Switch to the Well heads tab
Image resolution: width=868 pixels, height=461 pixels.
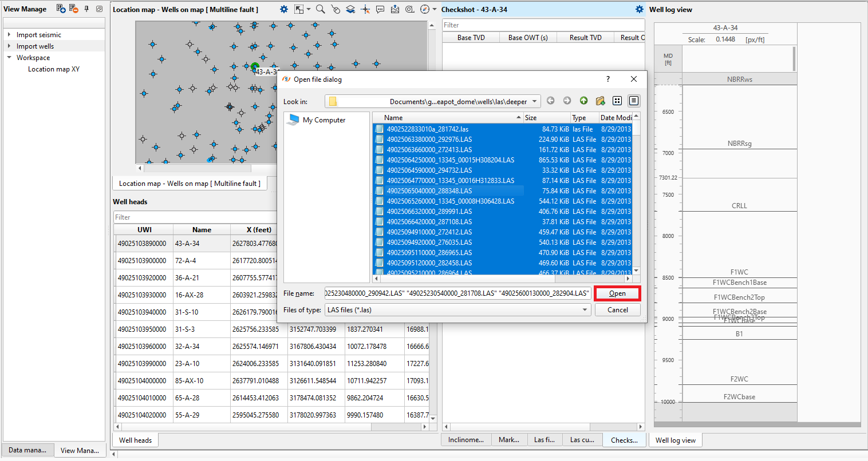(135, 440)
